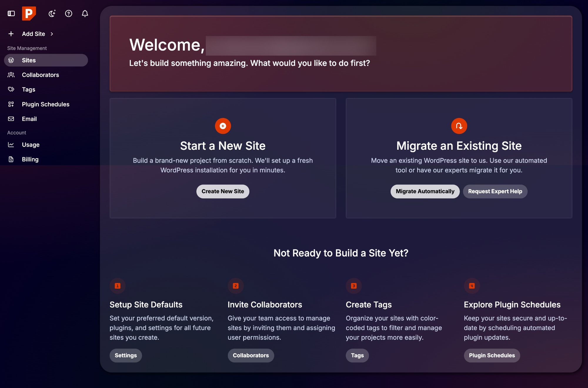View notifications via the bell icon
The image size is (588, 388).
point(85,14)
